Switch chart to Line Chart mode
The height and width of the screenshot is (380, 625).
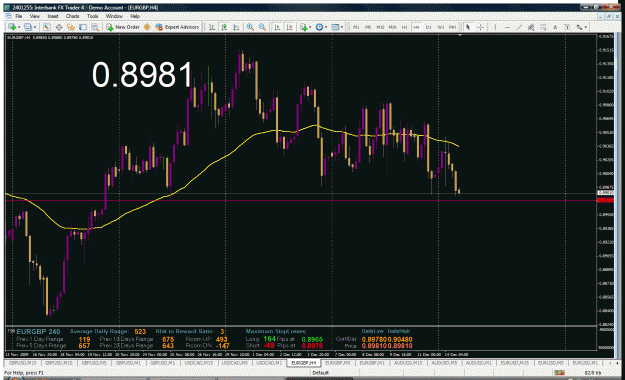tap(236, 27)
